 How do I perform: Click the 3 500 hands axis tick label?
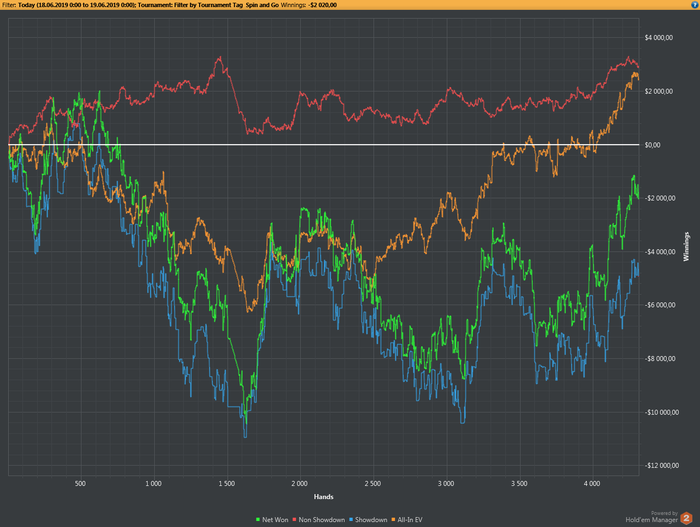[x=519, y=484]
